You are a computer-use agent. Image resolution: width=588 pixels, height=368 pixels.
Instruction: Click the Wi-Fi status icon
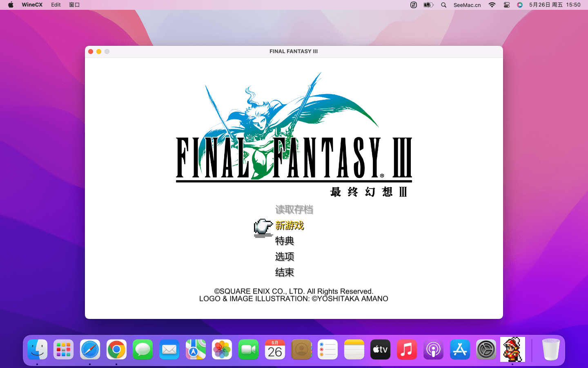click(x=492, y=5)
